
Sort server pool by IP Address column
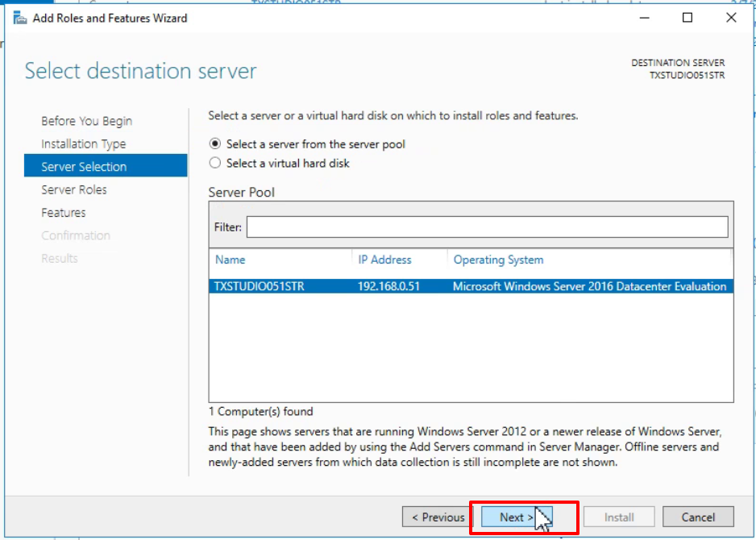[384, 260]
